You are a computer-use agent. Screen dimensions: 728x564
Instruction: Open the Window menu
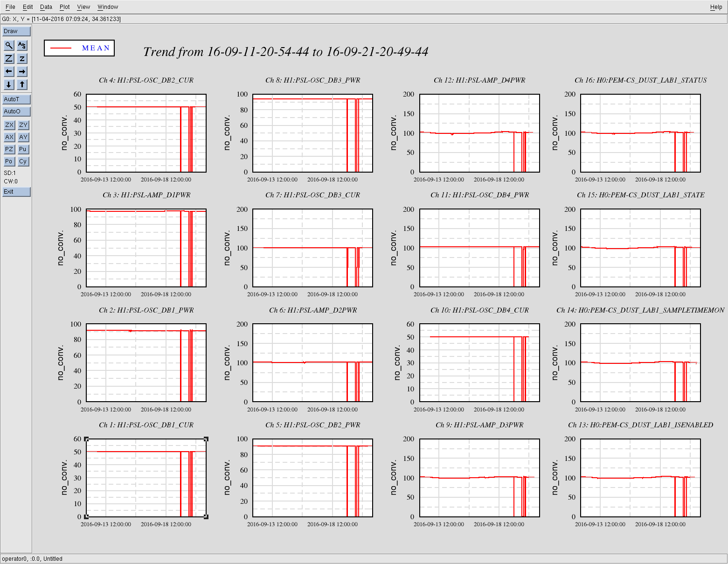108,7
